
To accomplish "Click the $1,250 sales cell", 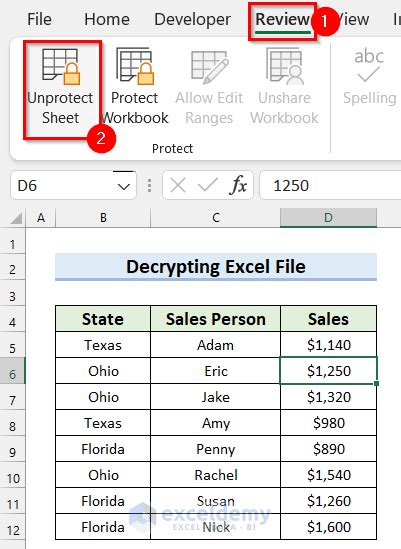I will click(x=329, y=371).
